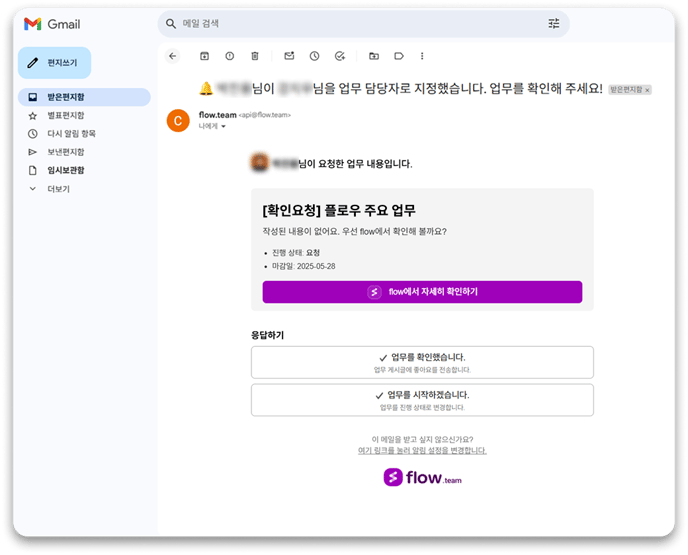Open the search filter options icon

554,23
